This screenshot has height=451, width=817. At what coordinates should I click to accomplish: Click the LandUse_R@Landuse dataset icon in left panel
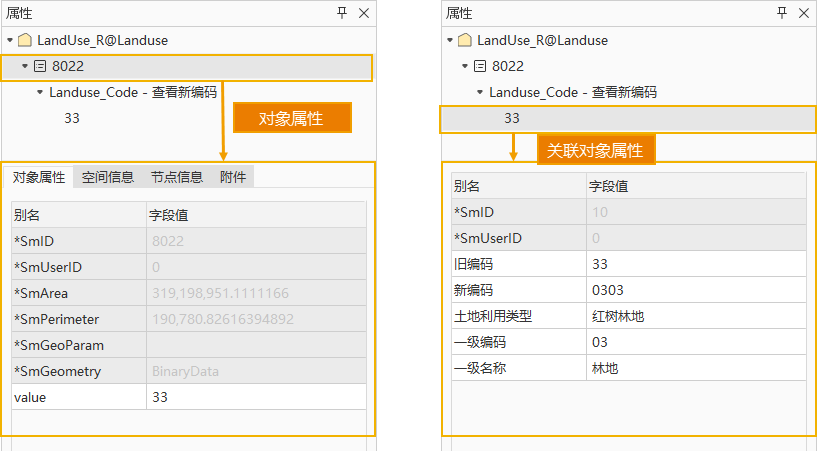25,41
